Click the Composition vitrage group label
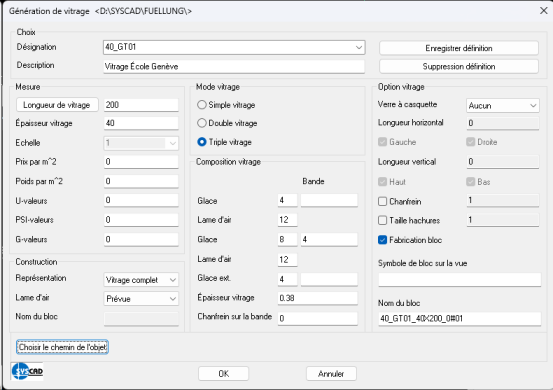Image resolution: width=553 pixels, height=390 pixels. (x=228, y=162)
